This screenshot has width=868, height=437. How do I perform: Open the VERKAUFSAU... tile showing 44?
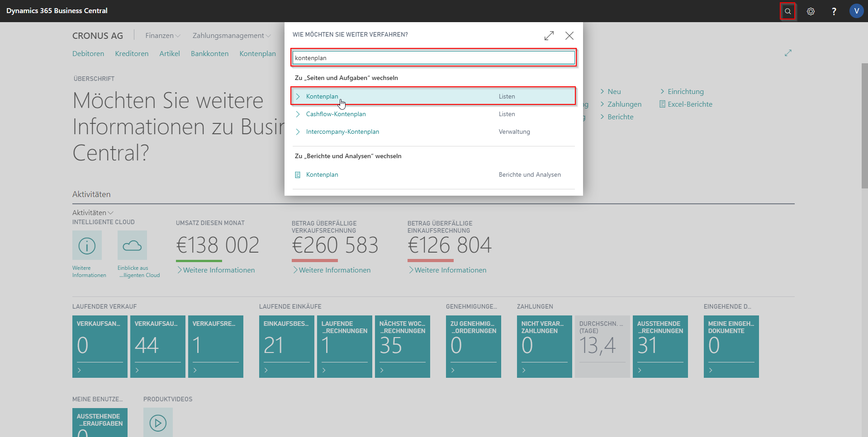click(x=158, y=347)
